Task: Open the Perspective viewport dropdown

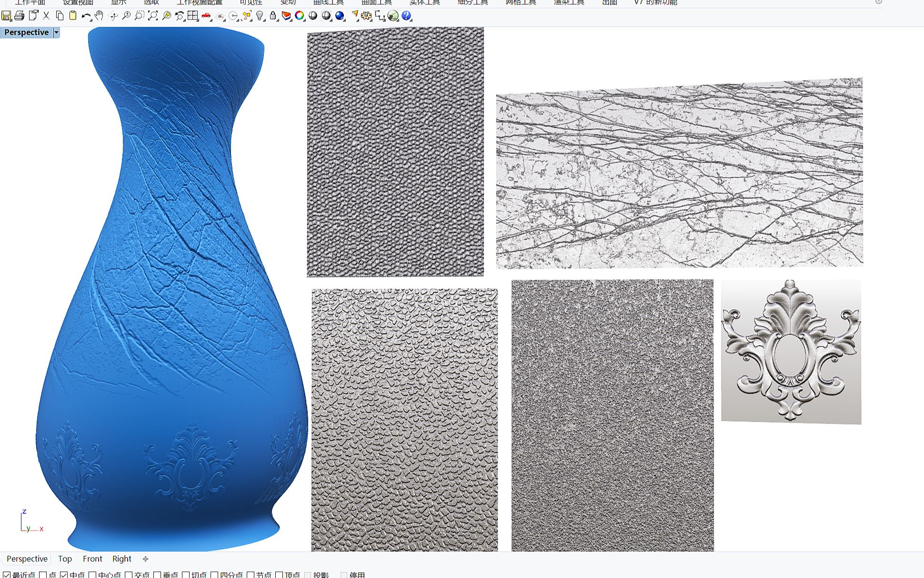Action: [x=55, y=31]
